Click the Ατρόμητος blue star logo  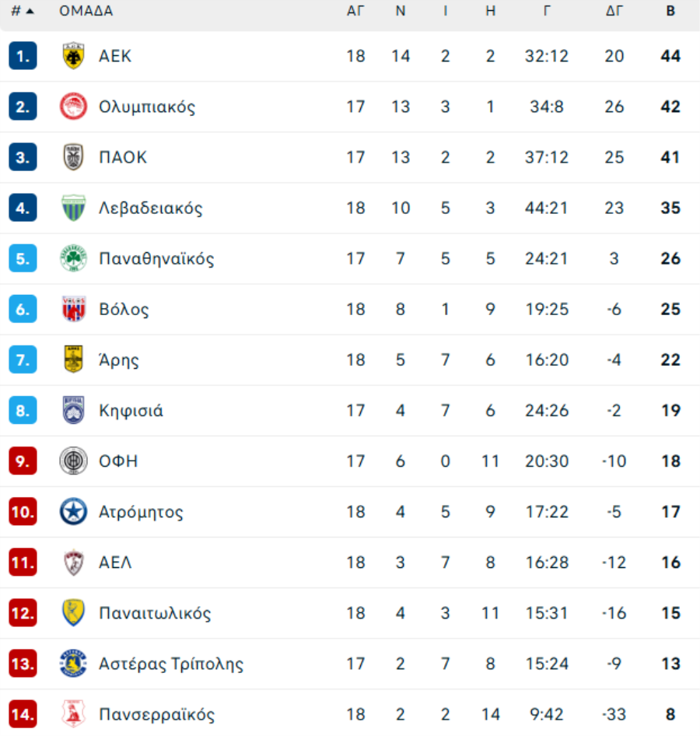[x=73, y=512]
